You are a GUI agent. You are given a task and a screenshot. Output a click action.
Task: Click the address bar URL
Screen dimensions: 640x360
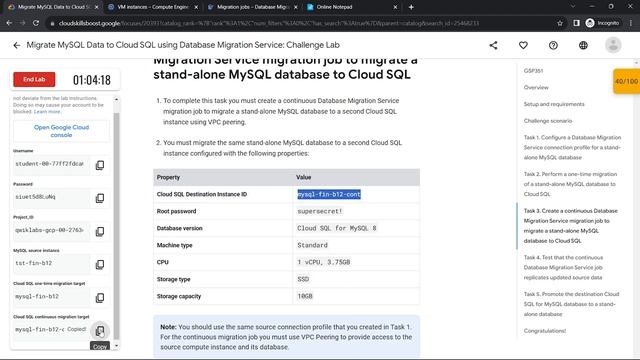click(x=269, y=23)
